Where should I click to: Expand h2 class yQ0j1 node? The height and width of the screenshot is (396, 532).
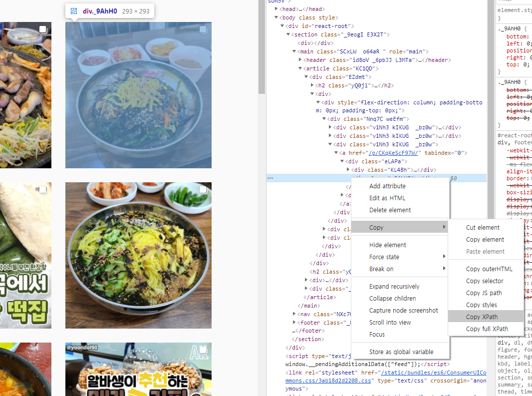point(312,85)
